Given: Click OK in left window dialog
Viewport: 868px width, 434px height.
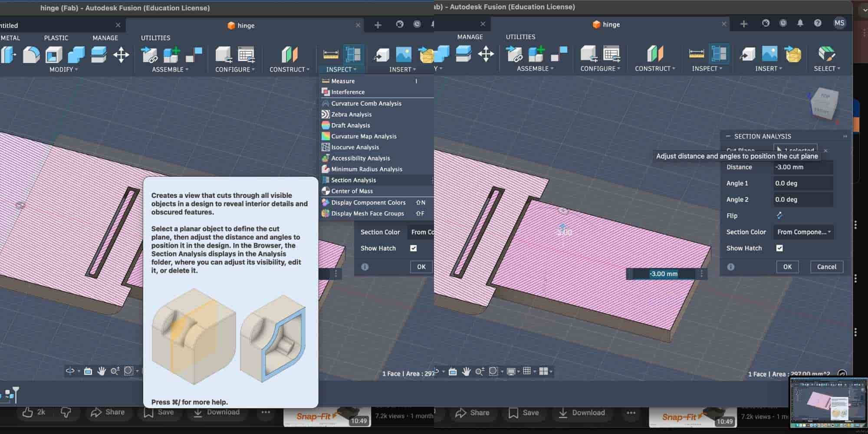Looking at the screenshot, I should point(421,267).
